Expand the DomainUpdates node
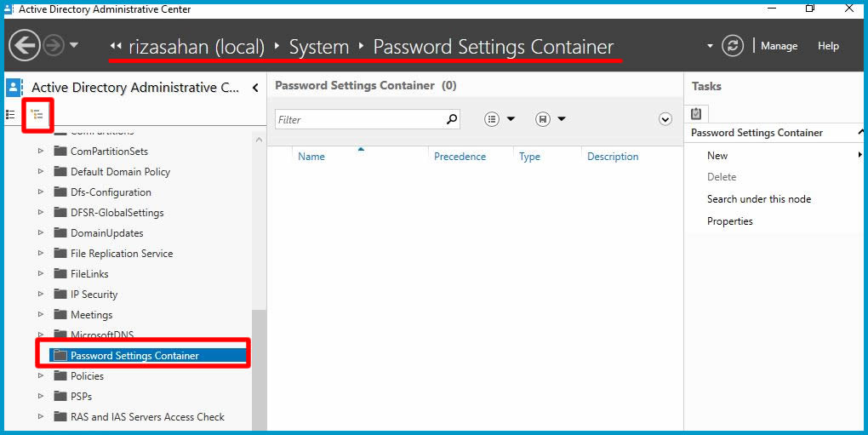The width and height of the screenshot is (868, 435). click(x=40, y=232)
